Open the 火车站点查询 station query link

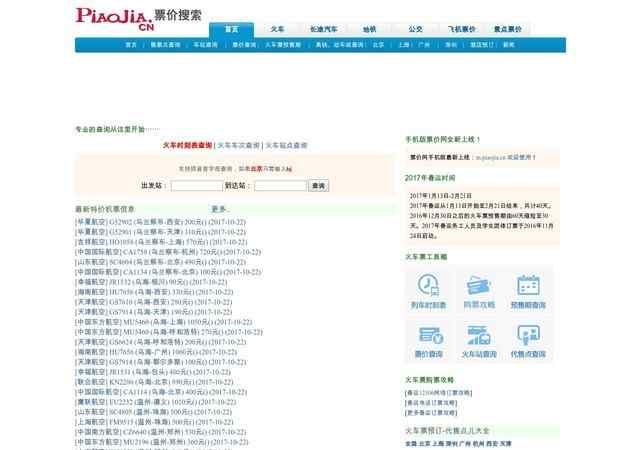click(285, 145)
